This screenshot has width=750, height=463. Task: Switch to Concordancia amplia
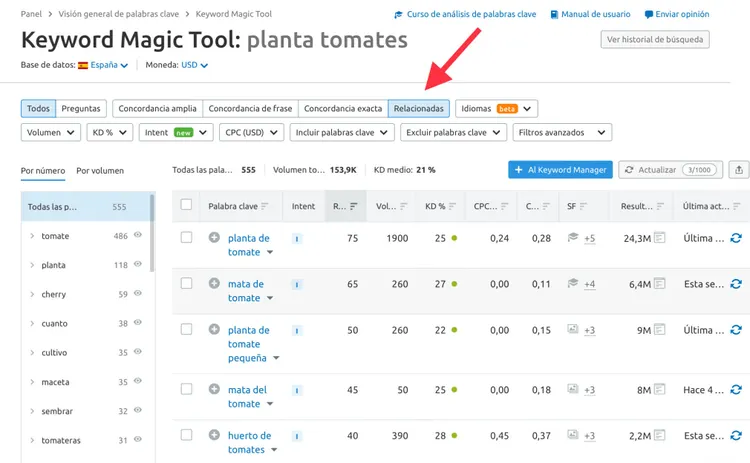(x=157, y=109)
